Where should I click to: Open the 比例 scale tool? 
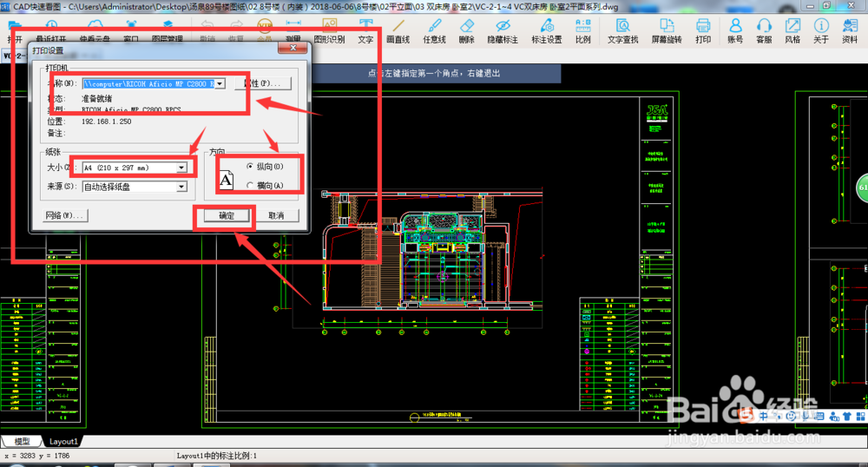pyautogui.click(x=582, y=30)
